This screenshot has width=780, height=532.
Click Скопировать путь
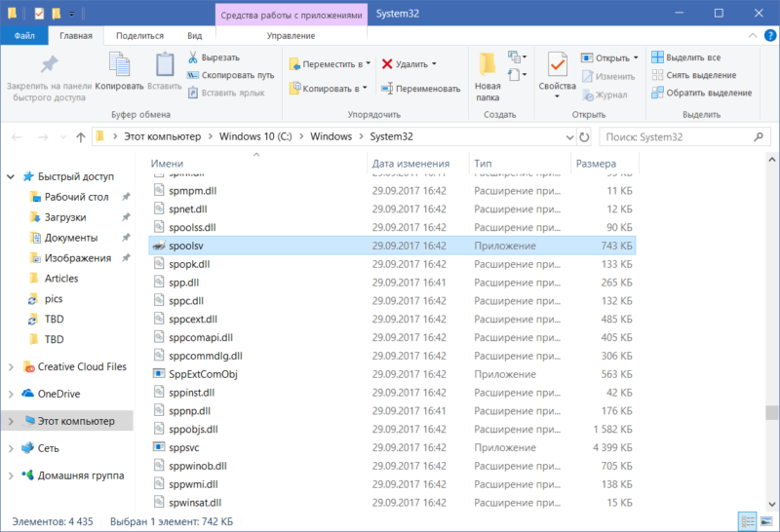[231, 75]
